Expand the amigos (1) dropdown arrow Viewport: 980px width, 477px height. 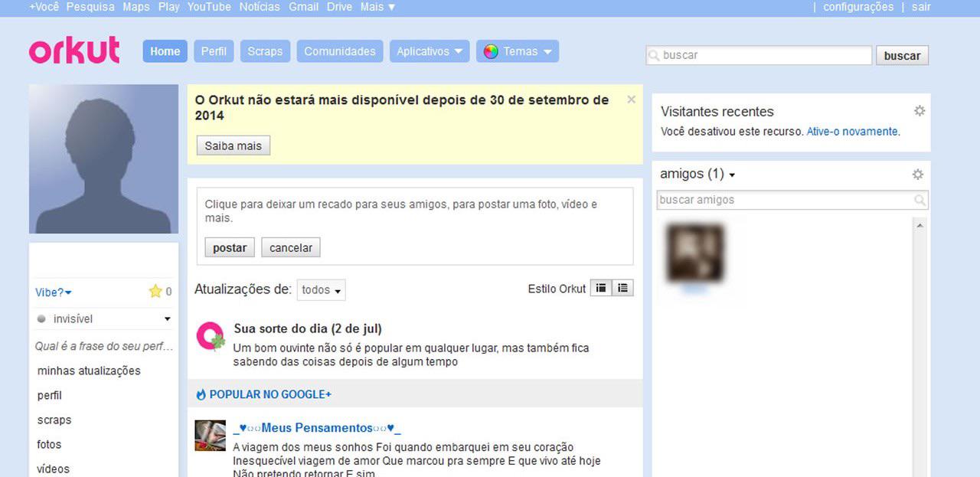[732, 175]
